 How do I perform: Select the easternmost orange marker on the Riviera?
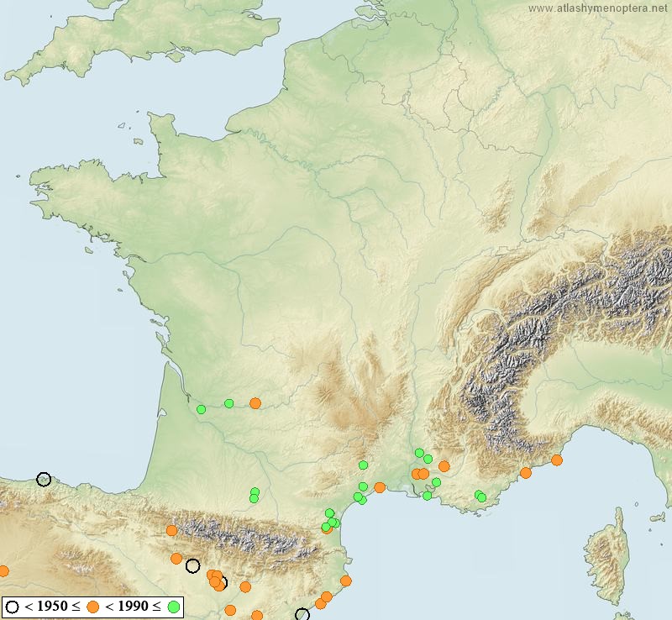[x=557, y=460]
